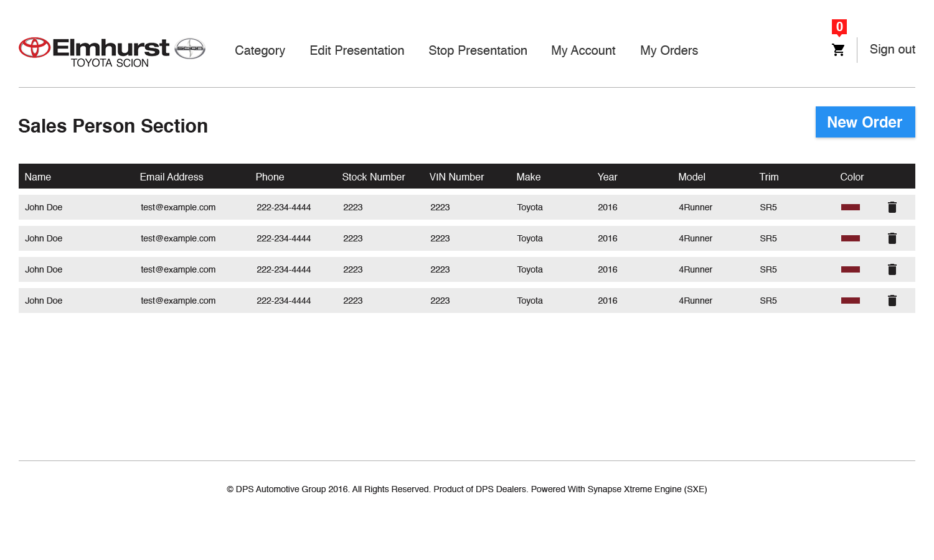Remove the third order using its trash icon

point(892,269)
